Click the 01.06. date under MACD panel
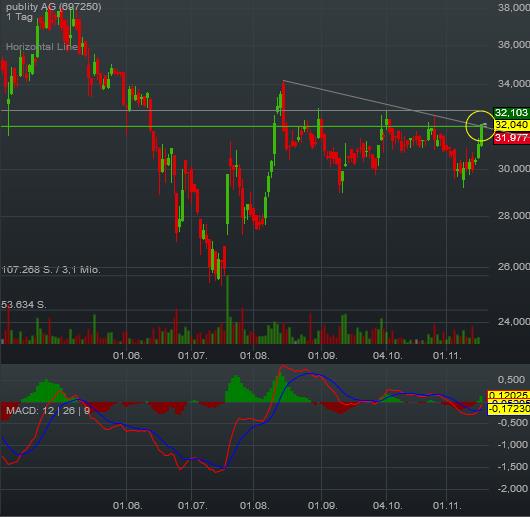The height and width of the screenshot is (517, 530). coord(127,506)
